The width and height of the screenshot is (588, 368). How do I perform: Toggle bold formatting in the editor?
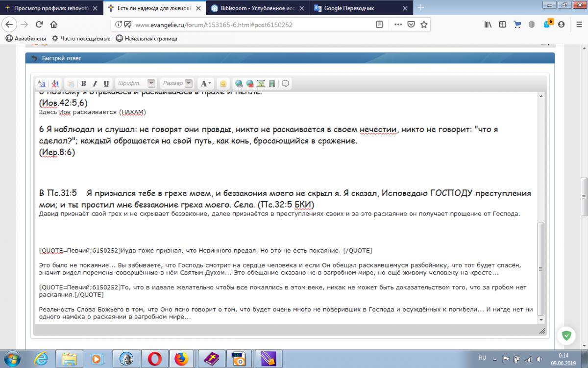click(x=84, y=83)
